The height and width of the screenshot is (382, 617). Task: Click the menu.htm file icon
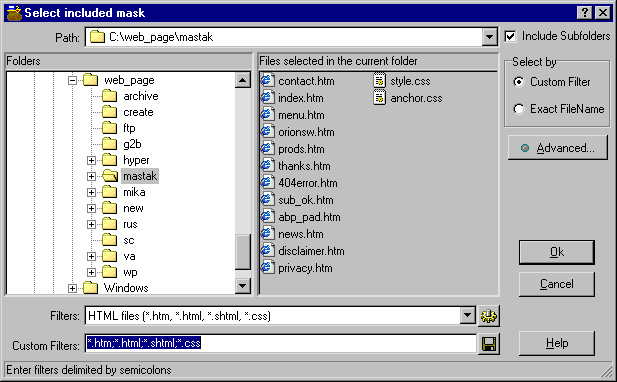tap(268, 114)
